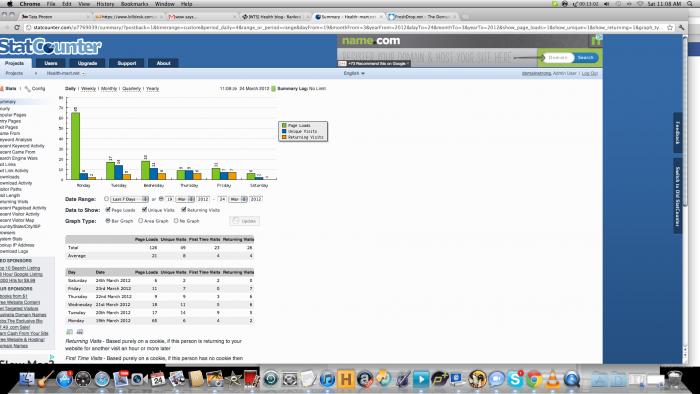
Task: Click the green Page Loads legend swatch
Action: pos(284,125)
